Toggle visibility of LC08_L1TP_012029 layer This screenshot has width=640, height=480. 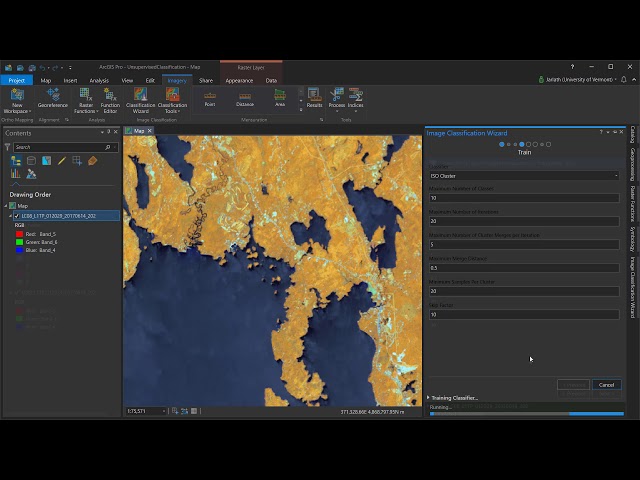click(17, 216)
